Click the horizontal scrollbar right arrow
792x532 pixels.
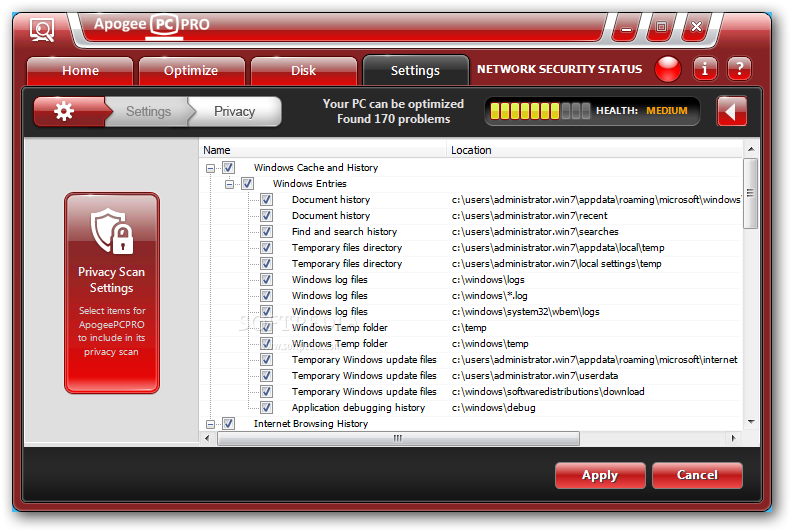pos(733,439)
